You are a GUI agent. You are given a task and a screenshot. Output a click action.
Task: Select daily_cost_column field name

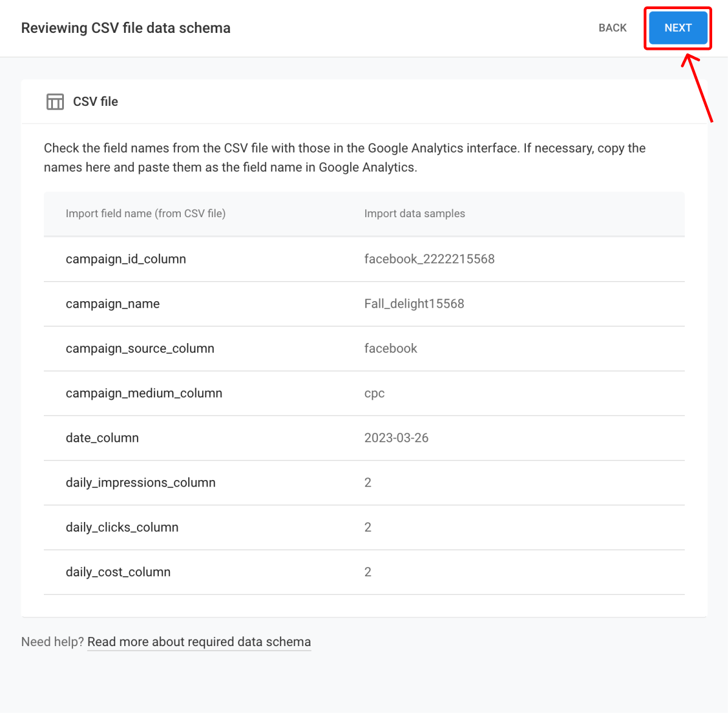tap(118, 572)
